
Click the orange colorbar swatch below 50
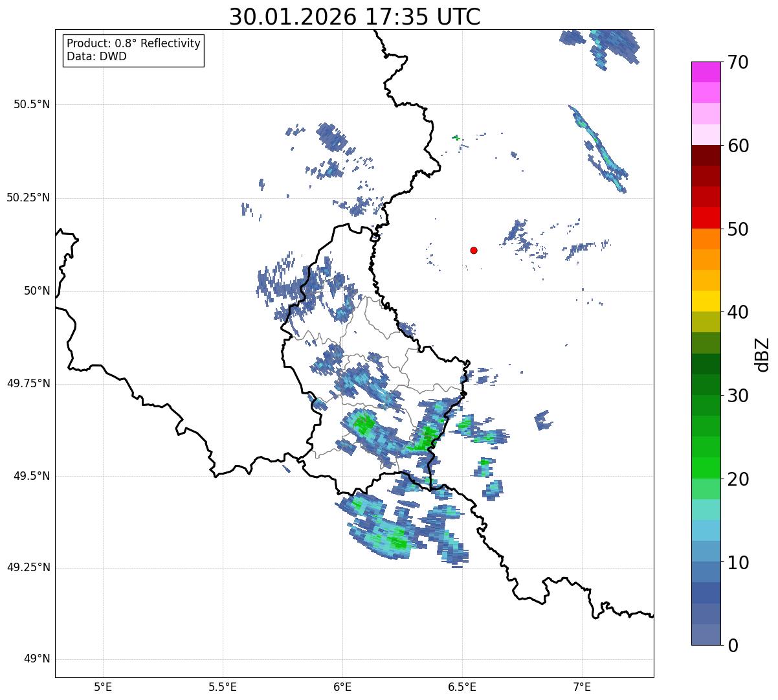(x=706, y=239)
